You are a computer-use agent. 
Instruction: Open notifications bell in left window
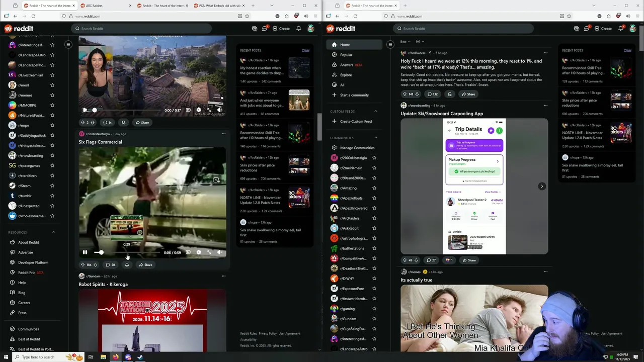pyautogui.click(x=298, y=29)
